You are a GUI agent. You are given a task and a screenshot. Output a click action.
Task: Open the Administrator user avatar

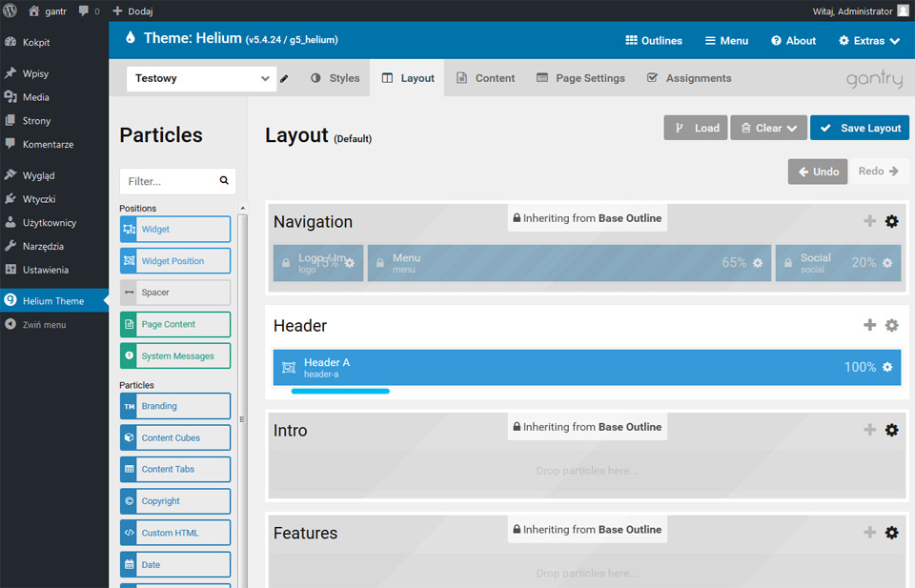903,11
